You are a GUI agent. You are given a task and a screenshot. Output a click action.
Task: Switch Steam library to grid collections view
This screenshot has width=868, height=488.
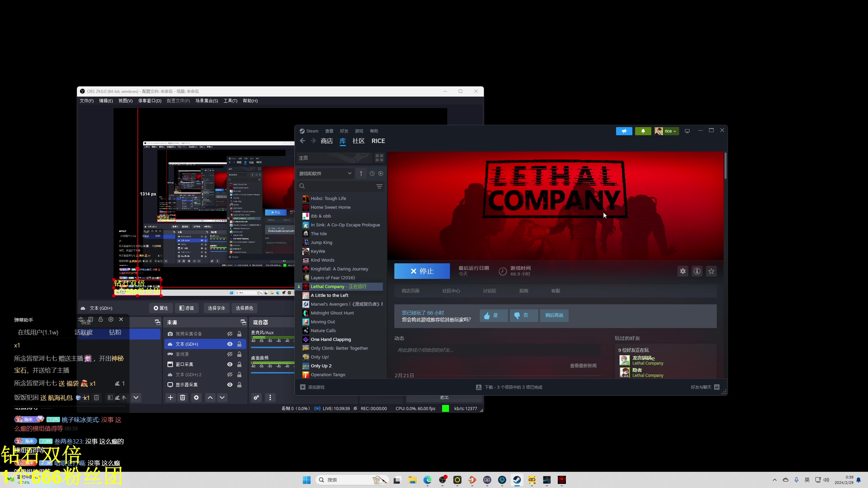[x=379, y=158]
